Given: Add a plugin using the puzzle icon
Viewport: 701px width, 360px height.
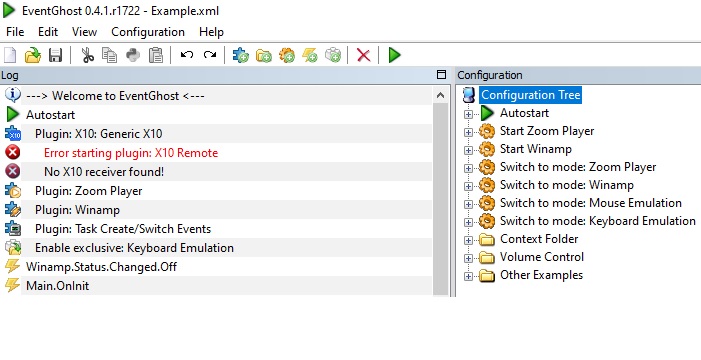Looking at the screenshot, I should click(x=241, y=55).
